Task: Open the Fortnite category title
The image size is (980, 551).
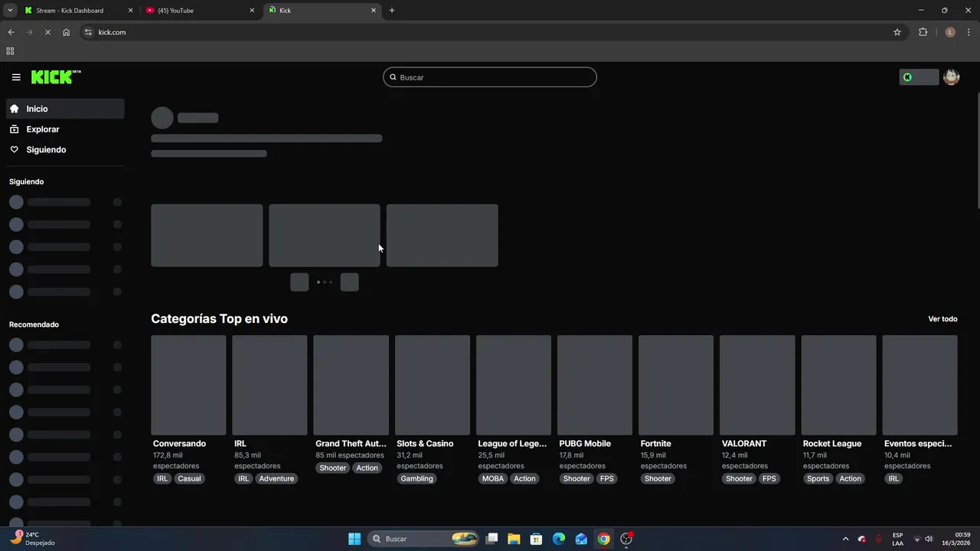Action: click(655, 444)
